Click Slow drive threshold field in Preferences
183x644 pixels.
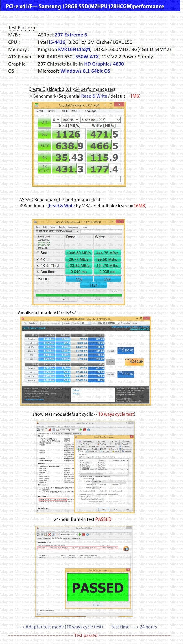click(x=96, y=491)
